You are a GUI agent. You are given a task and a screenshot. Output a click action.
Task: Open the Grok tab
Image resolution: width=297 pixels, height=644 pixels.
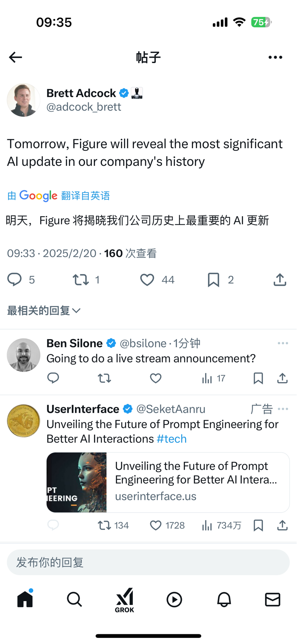[124, 600]
